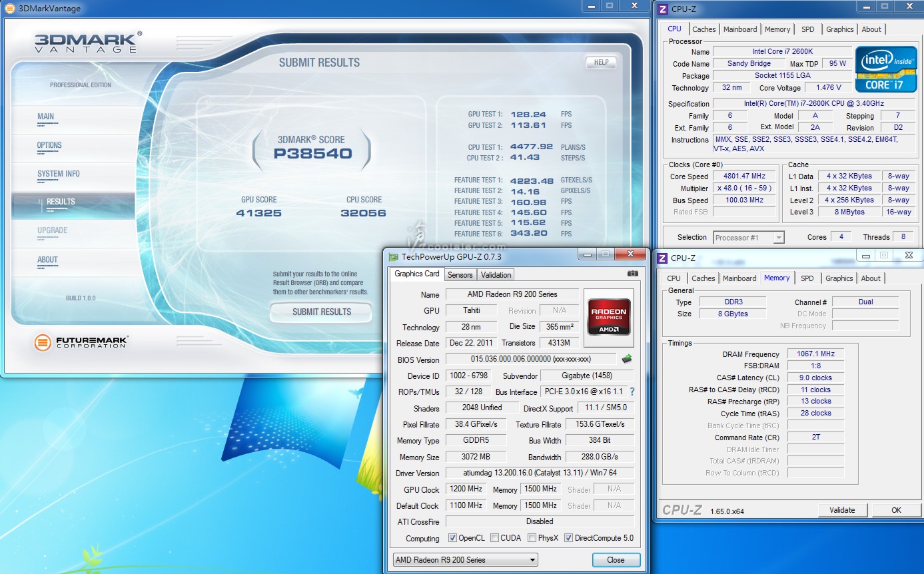
Task: Click the 3DMarkVantage title bar icon
Action: (x=9, y=9)
